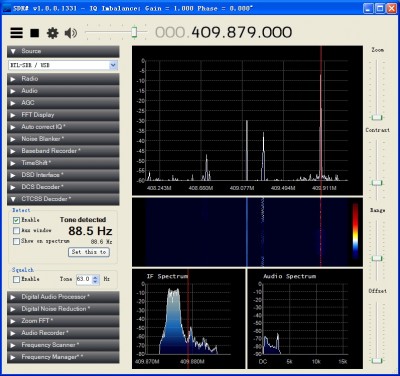
Task: Click inside the IF Spectrum graph
Action: click(x=189, y=319)
